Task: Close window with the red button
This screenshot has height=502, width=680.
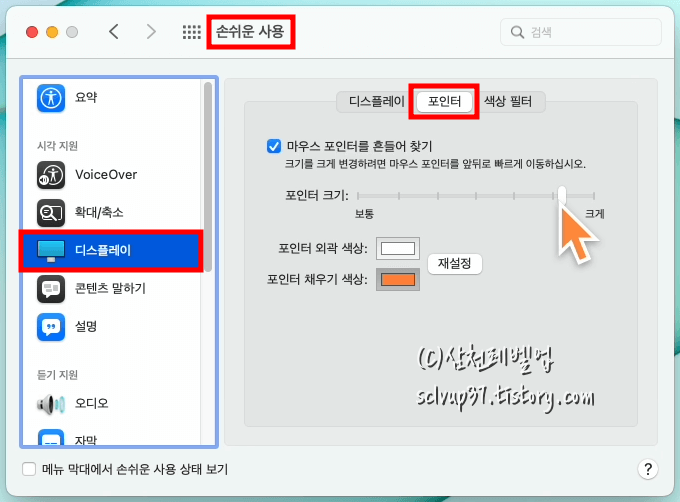Action: pyautogui.click(x=32, y=32)
